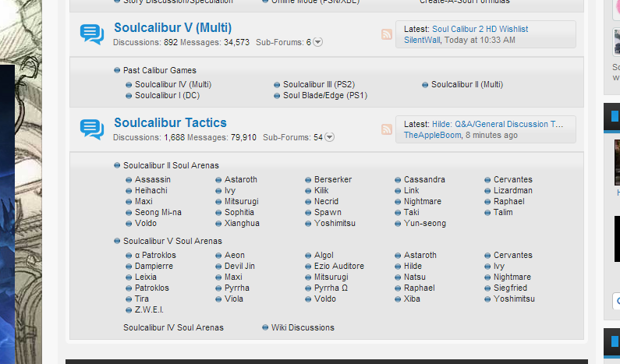620x364 pixels.
Task: Open the Soulcalibur V RSS feed icon
Action: point(387,34)
